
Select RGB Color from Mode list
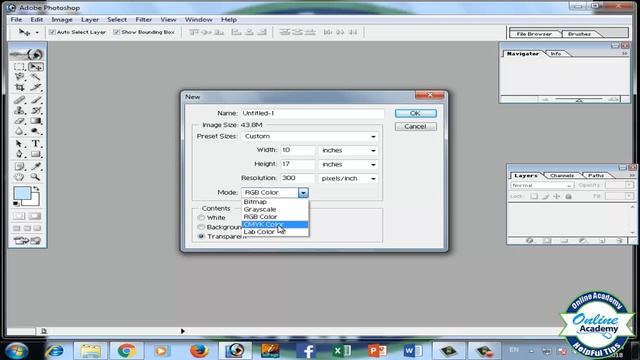click(x=275, y=217)
